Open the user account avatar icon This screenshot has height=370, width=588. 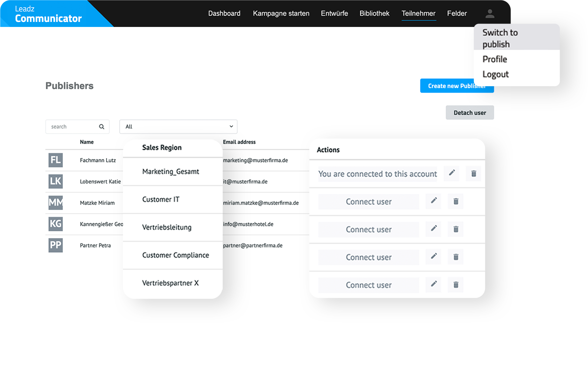[x=490, y=14]
